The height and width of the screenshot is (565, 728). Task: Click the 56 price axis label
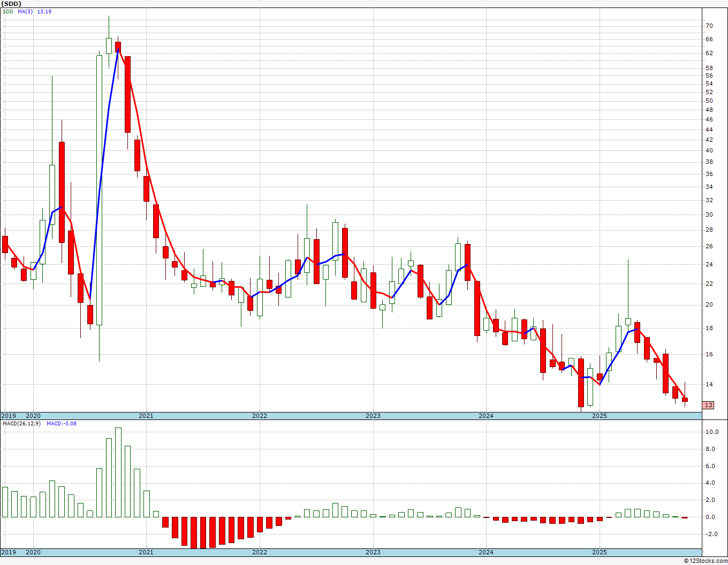point(709,76)
